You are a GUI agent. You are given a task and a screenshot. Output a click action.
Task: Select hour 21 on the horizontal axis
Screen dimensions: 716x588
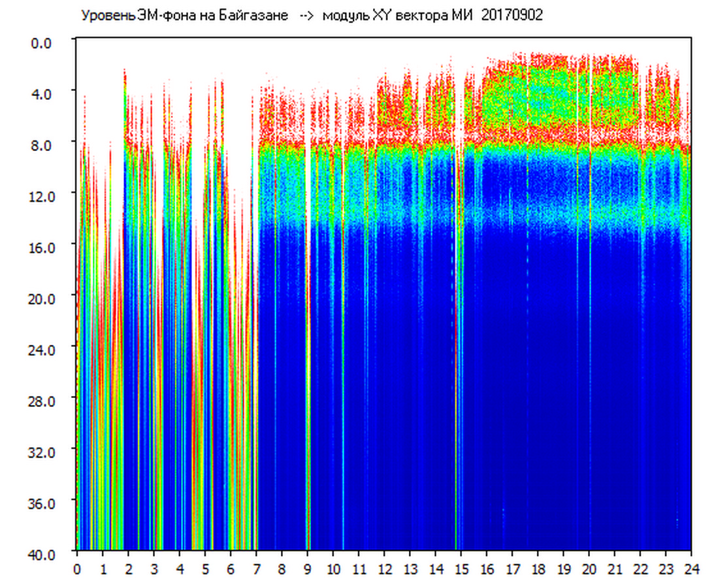point(615,569)
